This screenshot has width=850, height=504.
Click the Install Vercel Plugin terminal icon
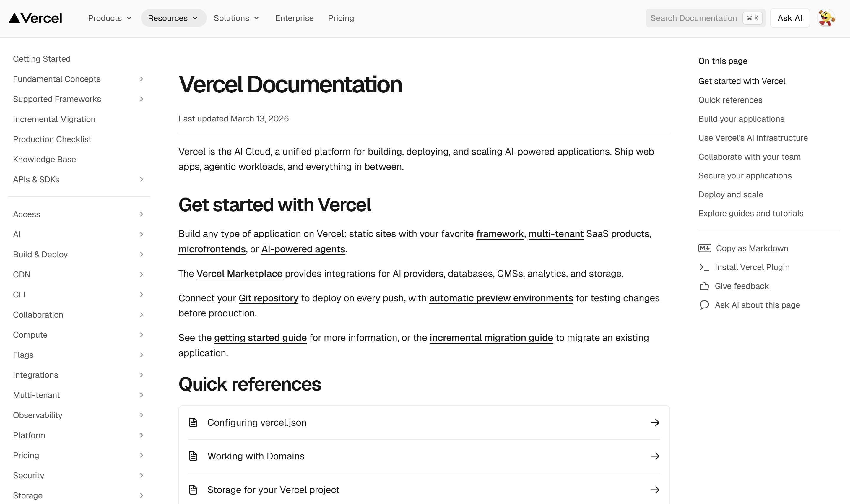[704, 267]
